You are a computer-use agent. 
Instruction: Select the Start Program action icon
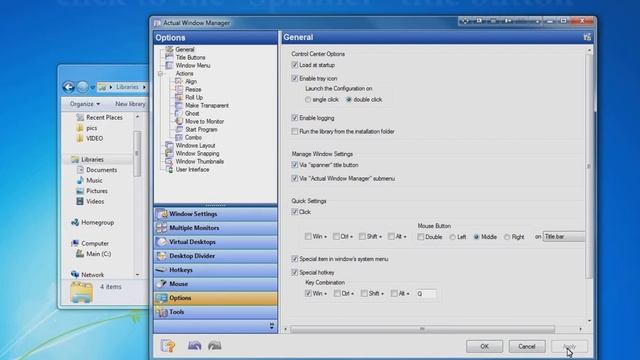tap(179, 129)
